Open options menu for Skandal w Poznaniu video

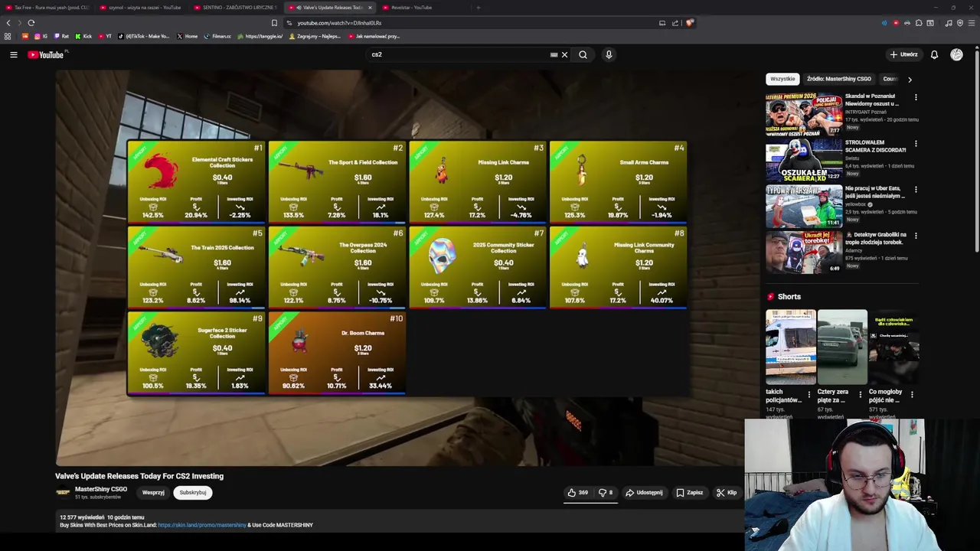tap(916, 97)
